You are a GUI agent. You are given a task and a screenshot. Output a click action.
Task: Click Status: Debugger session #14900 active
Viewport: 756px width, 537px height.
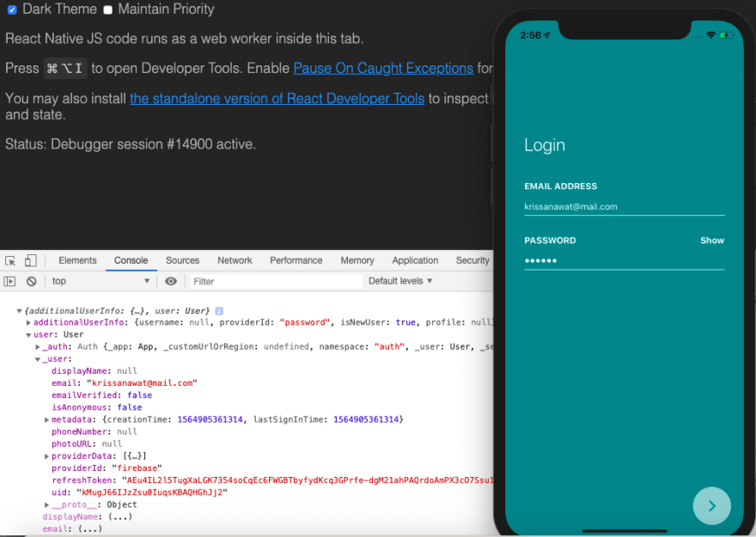pyautogui.click(x=131, y=144)
